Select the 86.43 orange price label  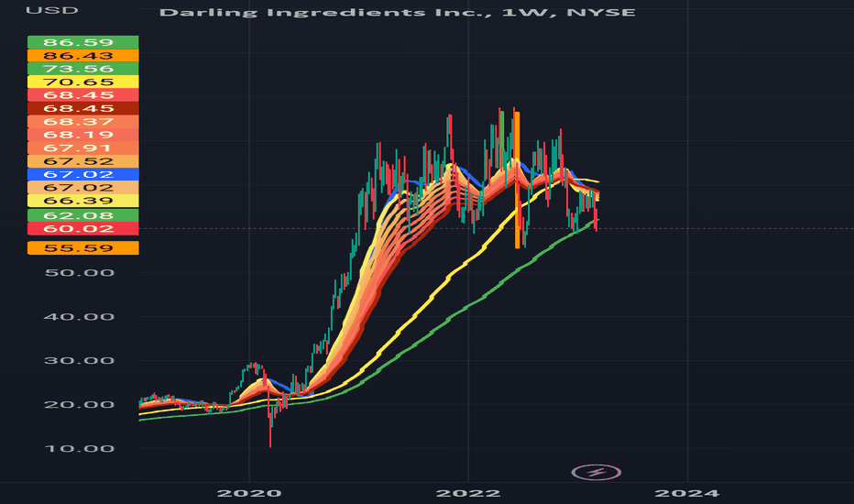(82, 56)
